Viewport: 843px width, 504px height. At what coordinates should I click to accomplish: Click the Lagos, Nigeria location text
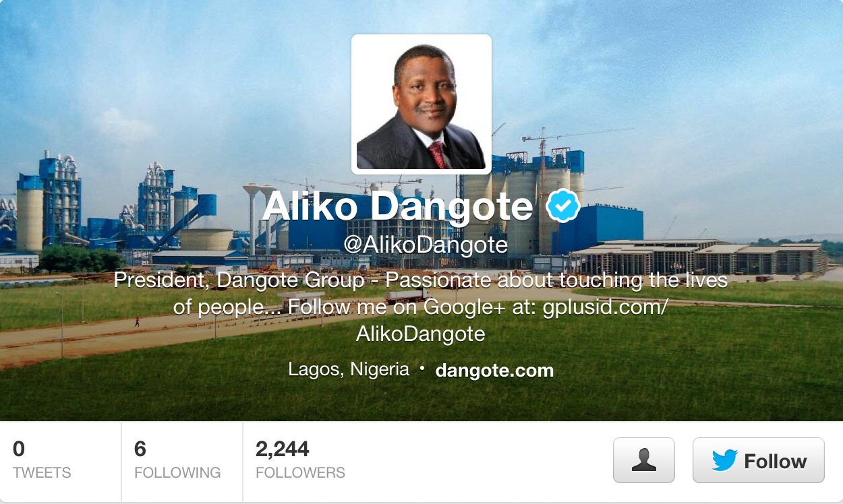[x=349, y=369]
